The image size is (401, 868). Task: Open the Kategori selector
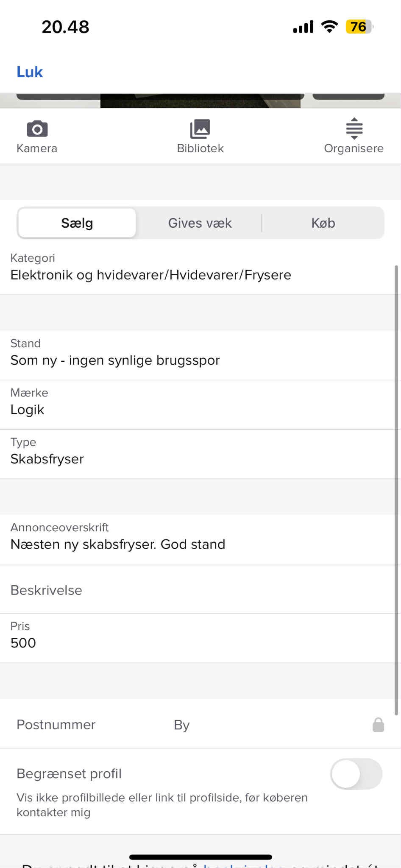[198, 267]
